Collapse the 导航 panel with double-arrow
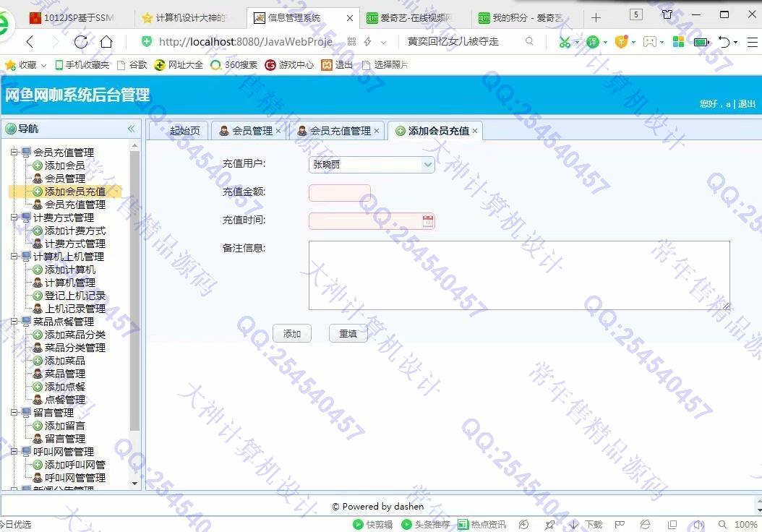 (131, 129)
